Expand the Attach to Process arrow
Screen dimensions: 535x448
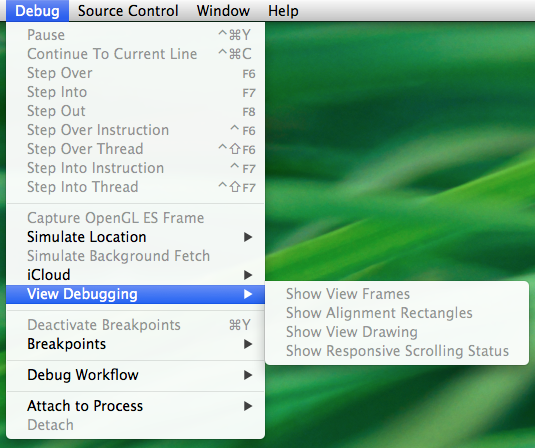[248, 406]
